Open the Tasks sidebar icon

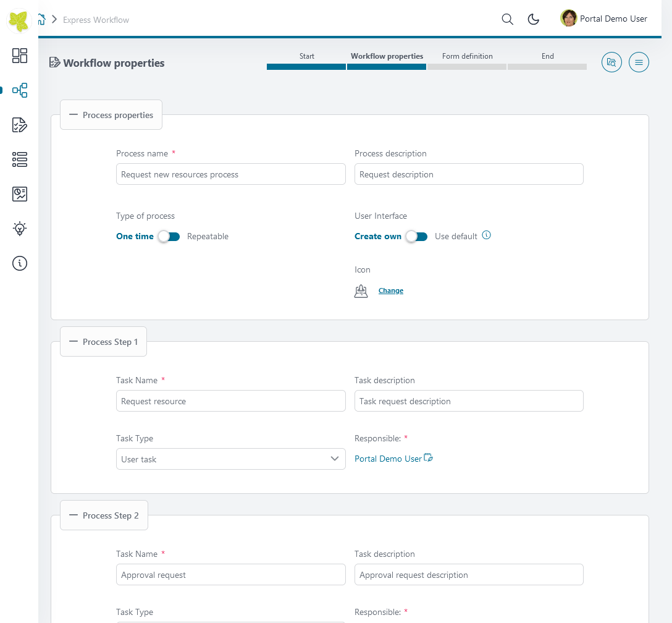(x=20, y=125)
